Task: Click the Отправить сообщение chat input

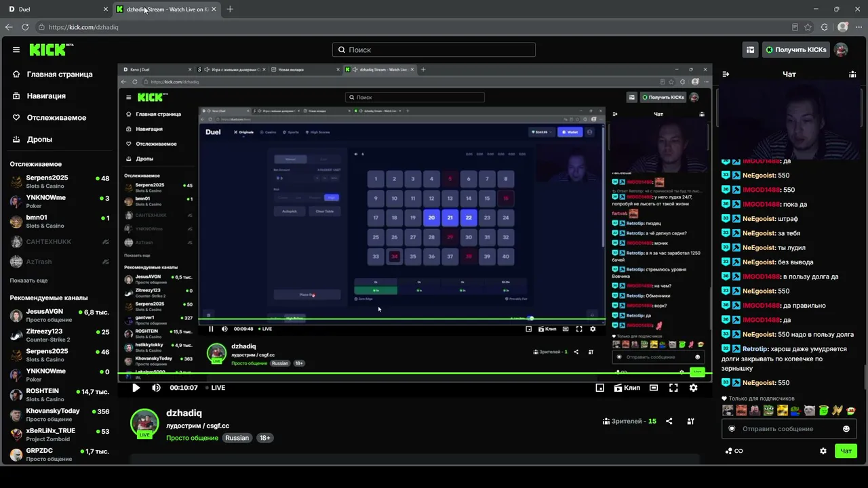Action: [789, 428]
